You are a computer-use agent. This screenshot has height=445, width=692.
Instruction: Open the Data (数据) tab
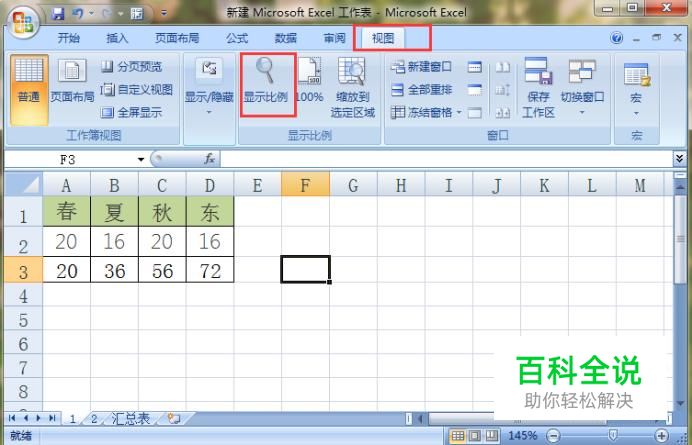[x=286, y=38]
